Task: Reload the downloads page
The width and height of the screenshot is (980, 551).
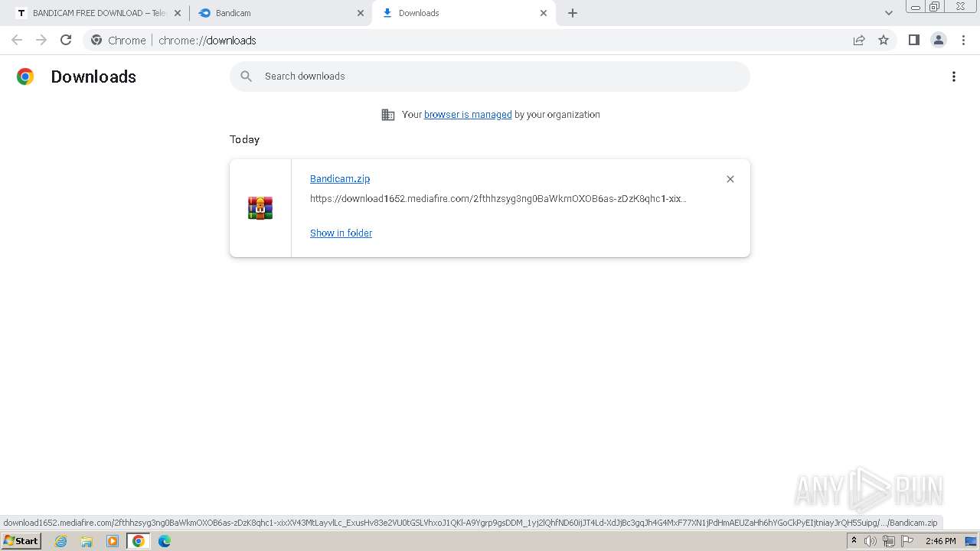Action: [x=66, y=40]
